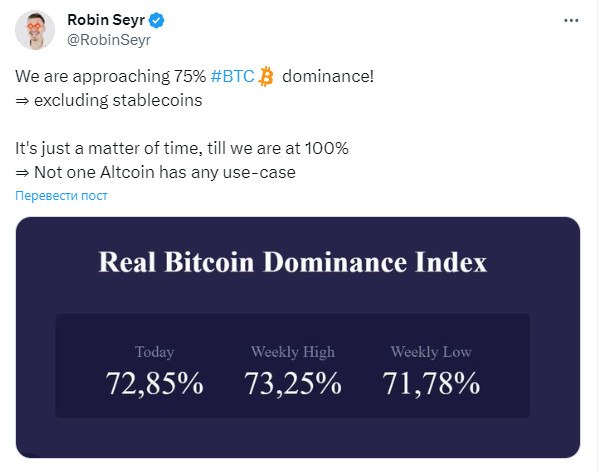This screenshot has height=472, width=598.
Task: Click the Today 72,85% value
Action: pos(154,384)
